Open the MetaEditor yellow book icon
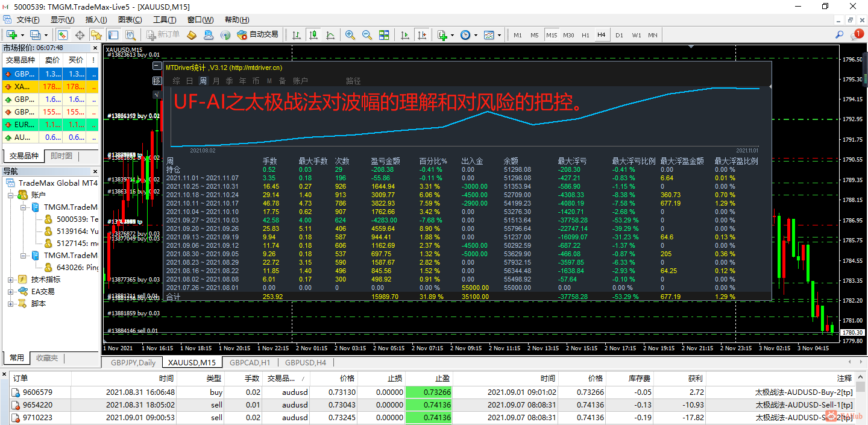The width and height of the screenshot is (868, 425). click(x=192, y=35)
